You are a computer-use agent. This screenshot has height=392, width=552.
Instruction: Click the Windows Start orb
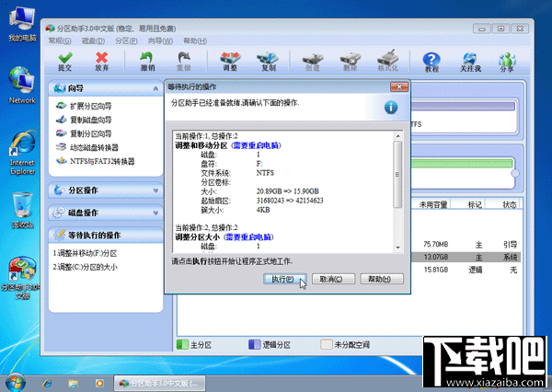point(15,383)
